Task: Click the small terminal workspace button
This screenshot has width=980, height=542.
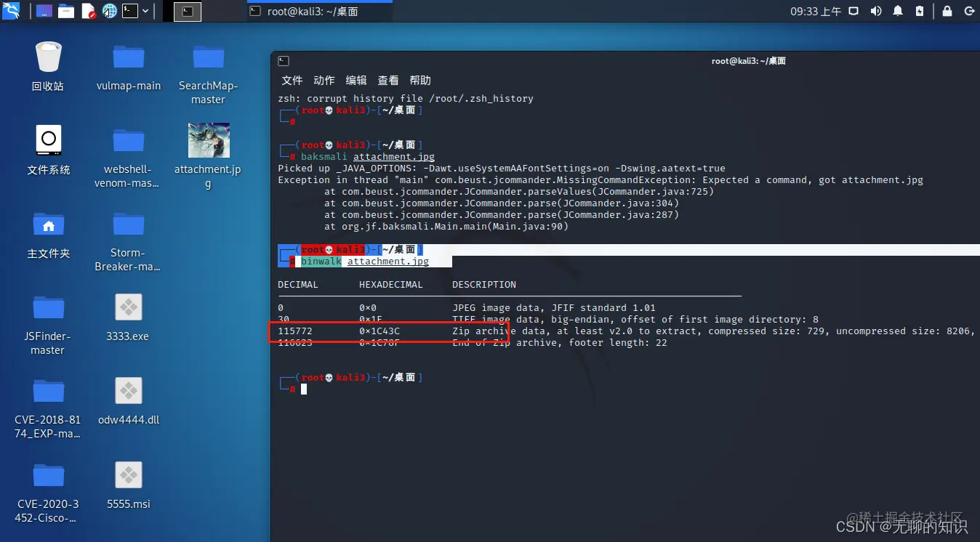Action: click(x=188, y=11)
